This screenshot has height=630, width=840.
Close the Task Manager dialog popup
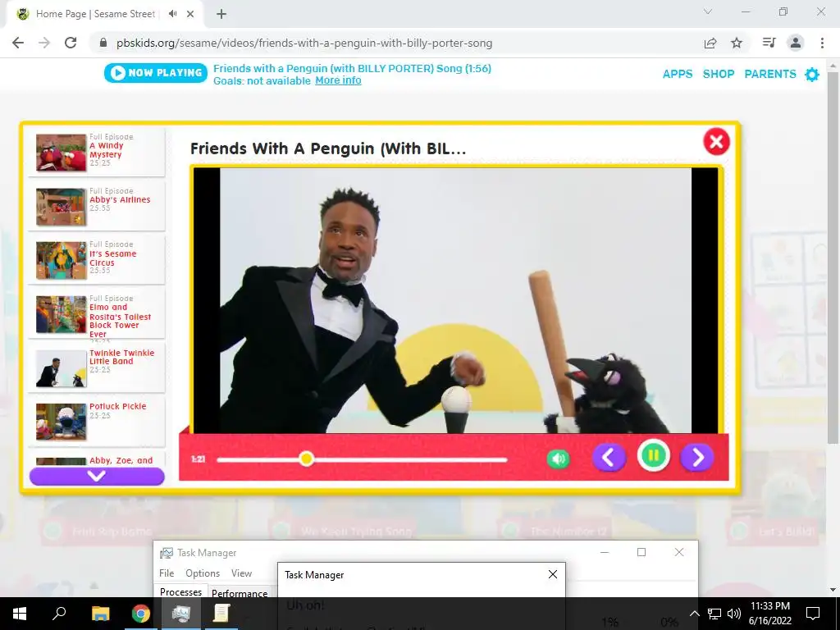tap(553, 574)
